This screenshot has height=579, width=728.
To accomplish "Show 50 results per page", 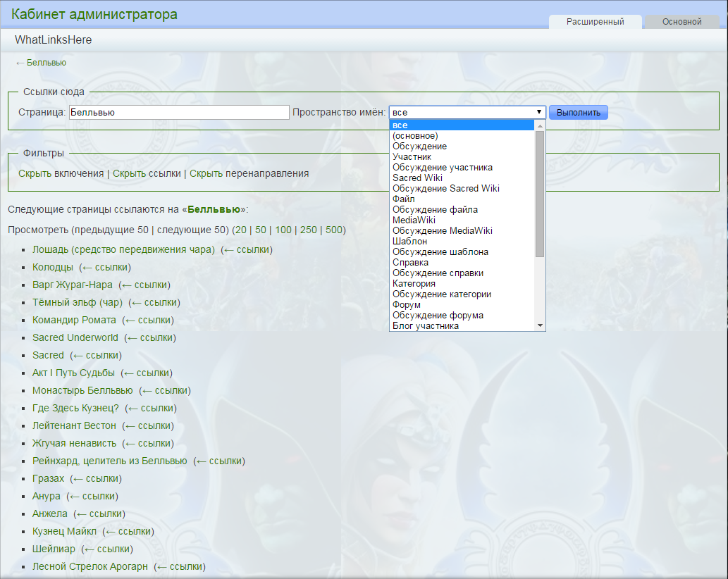I will tap(261, 230).
